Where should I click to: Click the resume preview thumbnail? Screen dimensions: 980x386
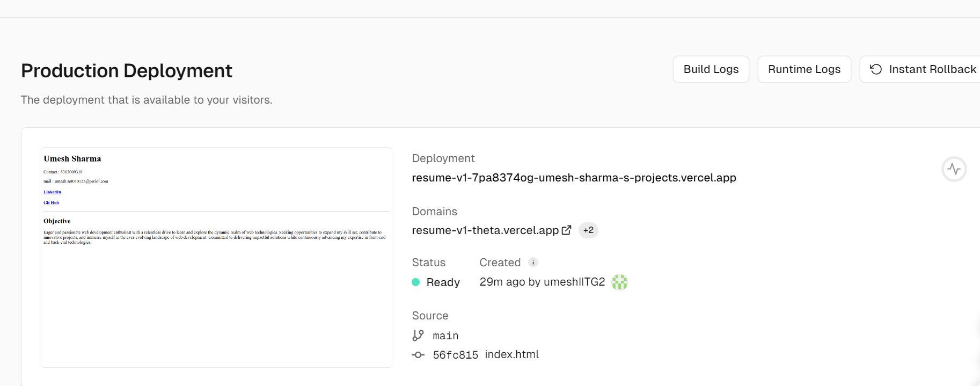coord(216,257)
